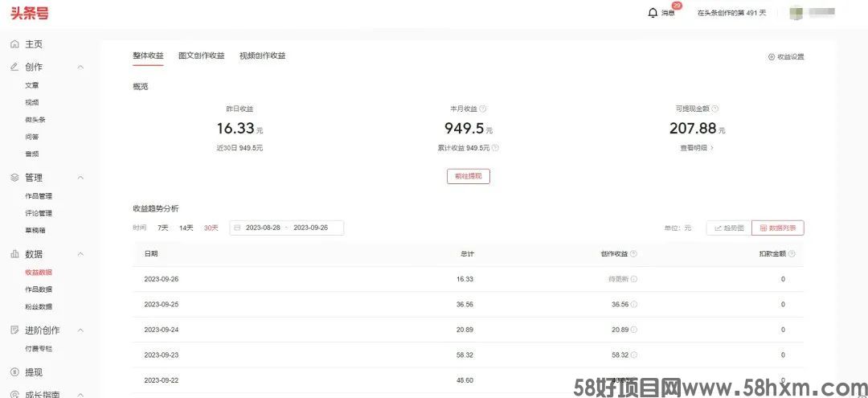
Task: Collapse the 数据 sidebar section
Action: 80,254
